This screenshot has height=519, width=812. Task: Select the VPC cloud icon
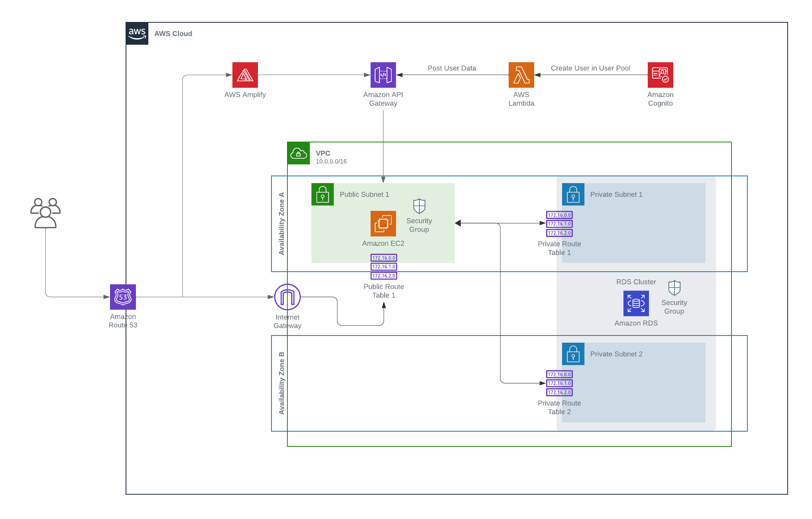pos(299,153)
